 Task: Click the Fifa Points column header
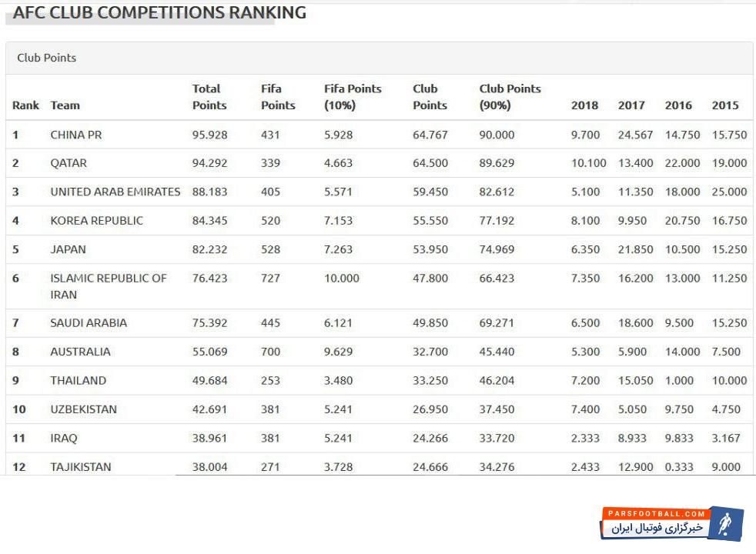tap(278, 97)
